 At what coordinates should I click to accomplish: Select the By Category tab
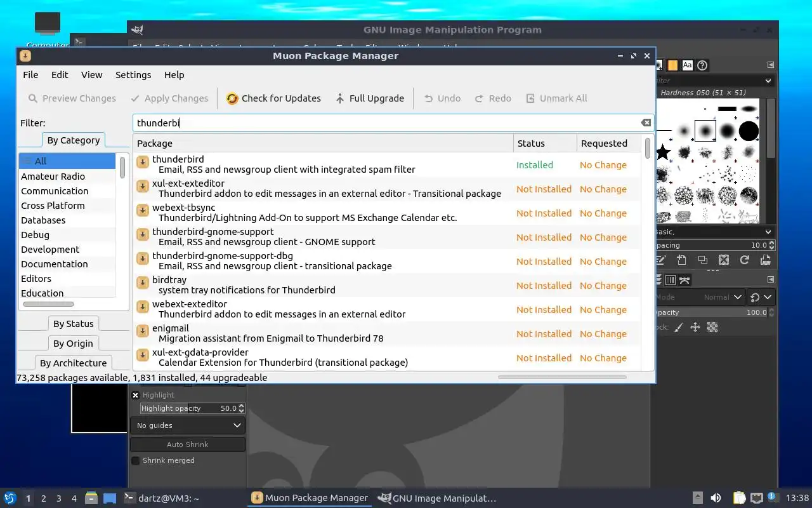pos(73,140)
